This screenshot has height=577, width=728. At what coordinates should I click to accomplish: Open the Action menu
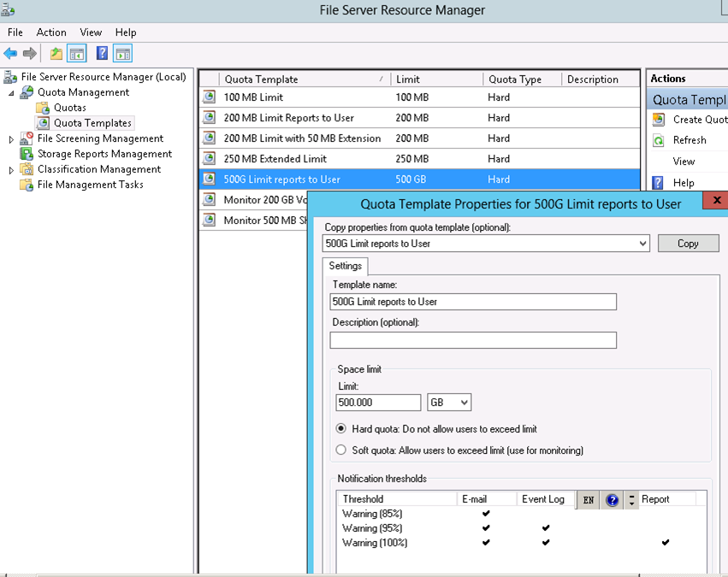pyautogui.click(x=51, y=32)
